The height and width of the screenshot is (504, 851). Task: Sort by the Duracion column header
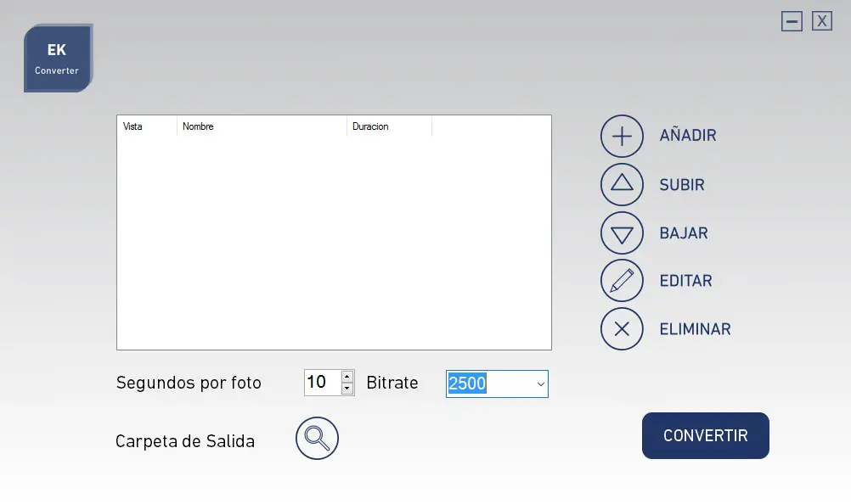click(x=389, y=126)
